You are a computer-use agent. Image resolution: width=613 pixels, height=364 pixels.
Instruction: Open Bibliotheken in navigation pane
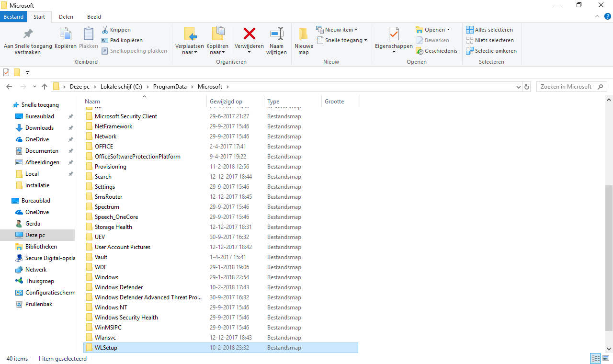(x=41, y=247)
